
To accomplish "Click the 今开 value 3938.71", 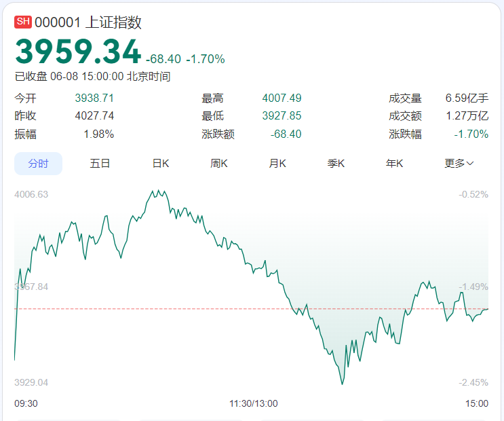I will click(x=94, y=98).
